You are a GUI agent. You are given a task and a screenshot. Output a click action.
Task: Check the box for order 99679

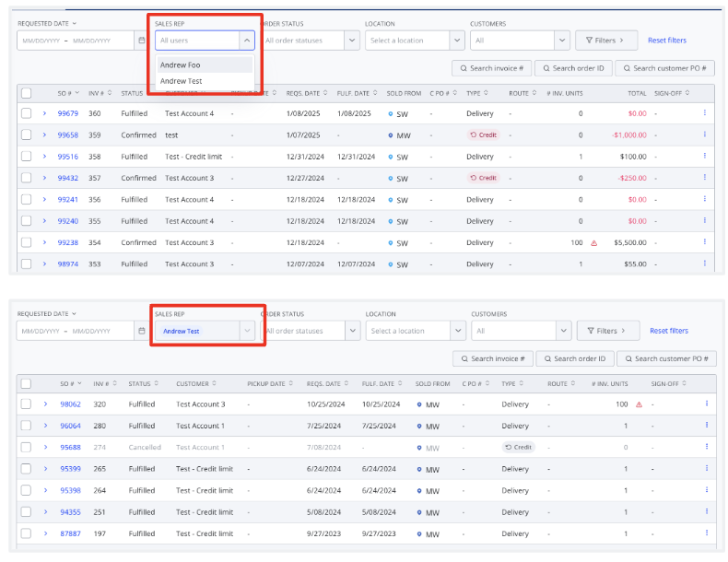pyautogui.click(x=27, y=113)
